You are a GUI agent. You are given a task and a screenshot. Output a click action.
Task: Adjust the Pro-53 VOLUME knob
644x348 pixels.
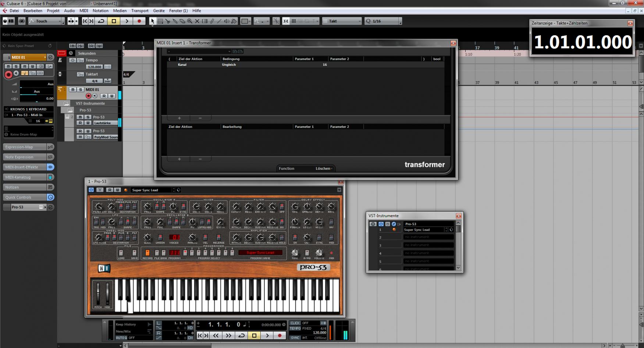pyautogui.click(x=319, y=252)
